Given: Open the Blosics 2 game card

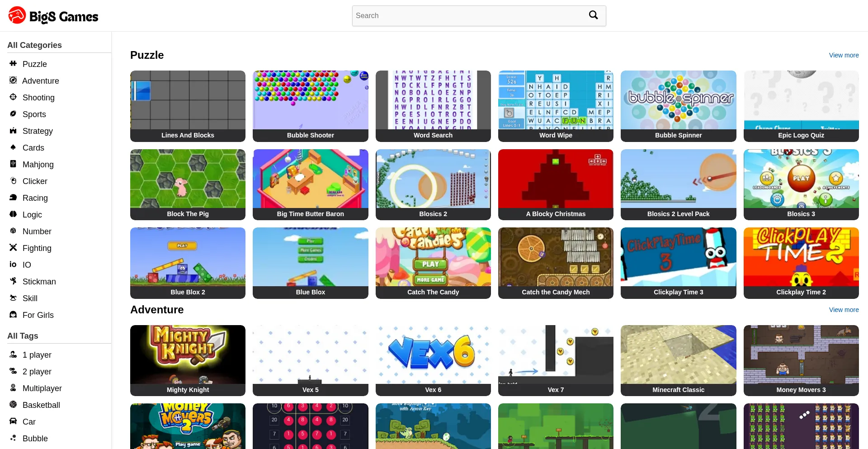Looking at the screenshot, I should (433, 184).
